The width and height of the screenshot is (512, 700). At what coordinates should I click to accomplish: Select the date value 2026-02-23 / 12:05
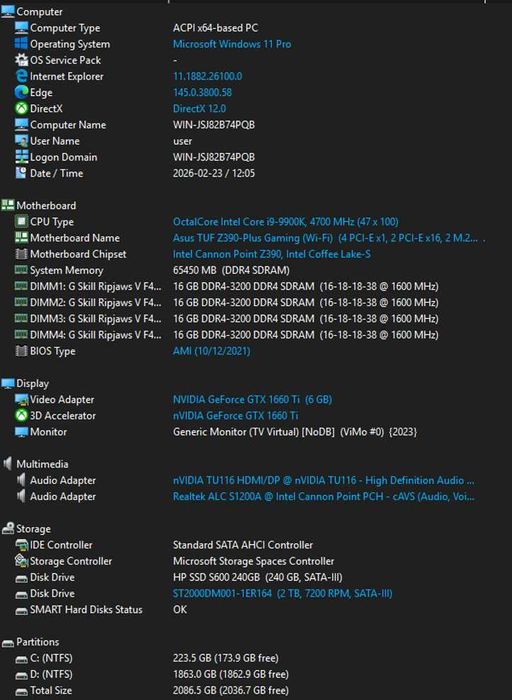214,173
